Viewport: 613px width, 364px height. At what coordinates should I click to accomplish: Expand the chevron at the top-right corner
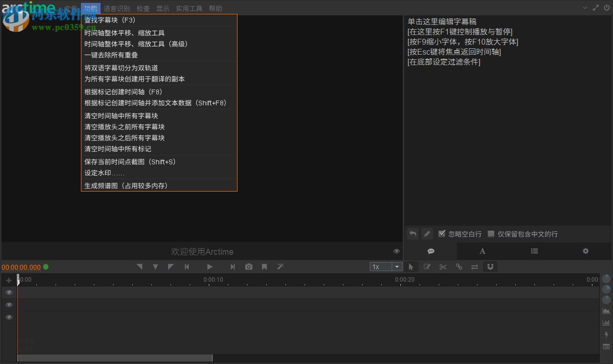point(585,8)
